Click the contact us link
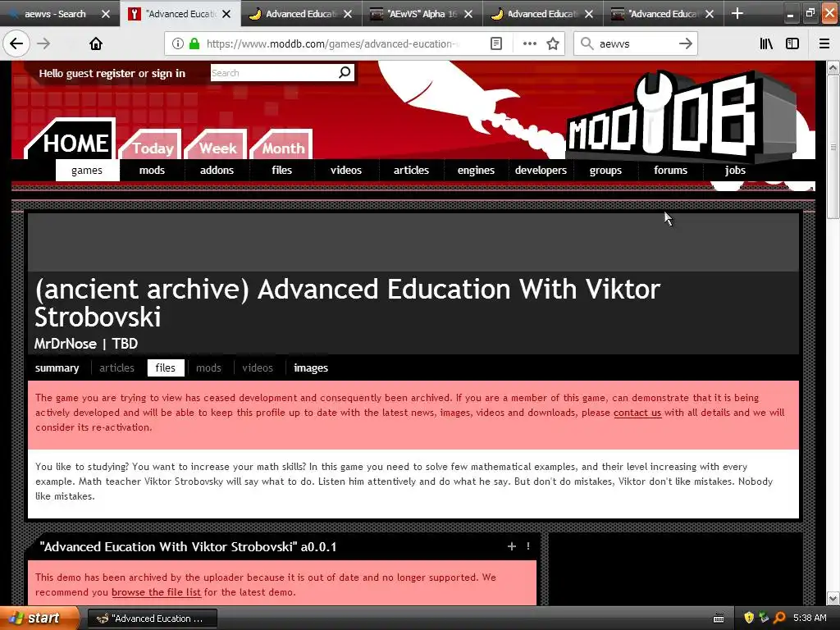 pos(637,413)
